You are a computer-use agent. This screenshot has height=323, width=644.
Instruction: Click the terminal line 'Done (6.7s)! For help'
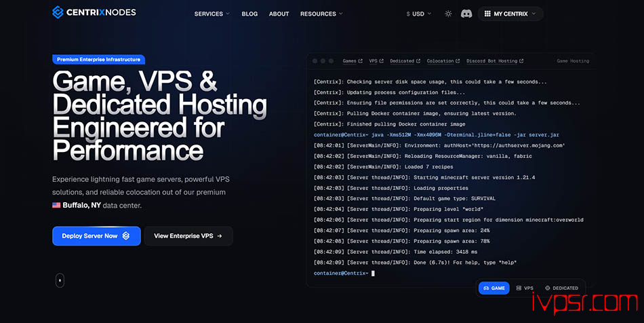pyautogui.click(x=416, y=263)
